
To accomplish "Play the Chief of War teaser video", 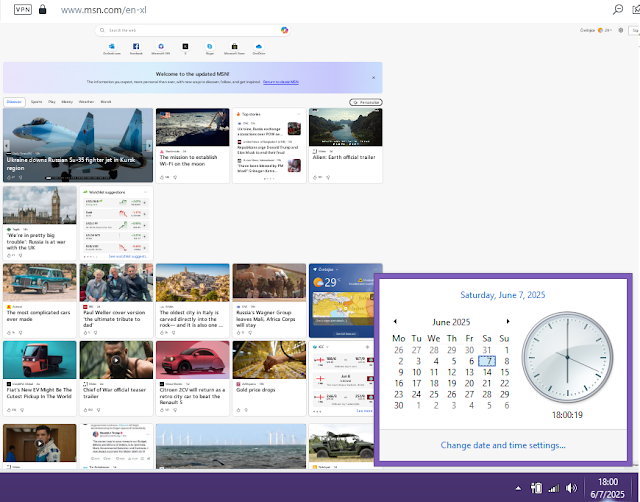I will pos(116,360).
